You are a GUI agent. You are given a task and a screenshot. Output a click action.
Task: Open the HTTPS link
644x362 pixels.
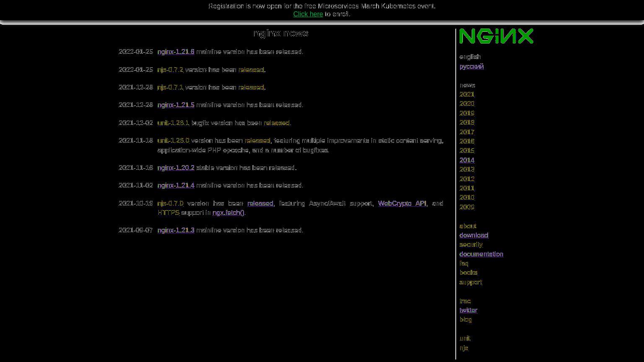pyautogui.click(x=168, y=213)
